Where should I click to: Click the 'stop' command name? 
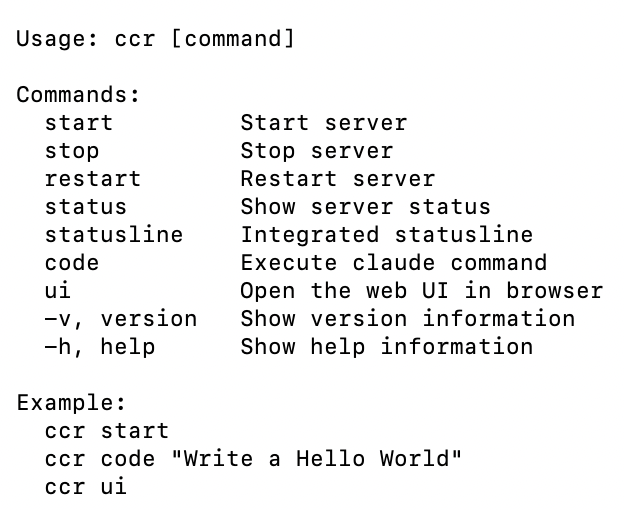(x=72, y=151)
